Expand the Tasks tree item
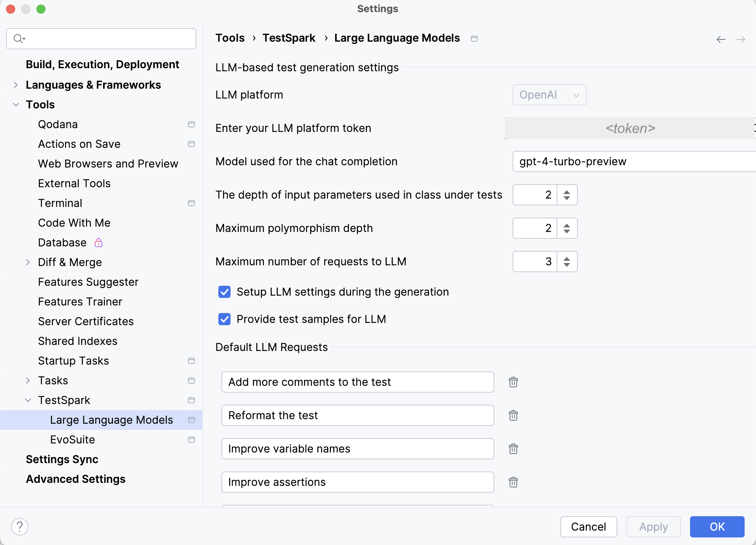 point(29,380)
